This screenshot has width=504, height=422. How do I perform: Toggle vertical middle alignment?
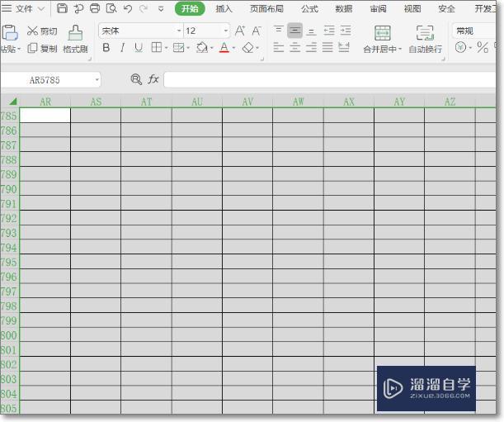[294, 31]
